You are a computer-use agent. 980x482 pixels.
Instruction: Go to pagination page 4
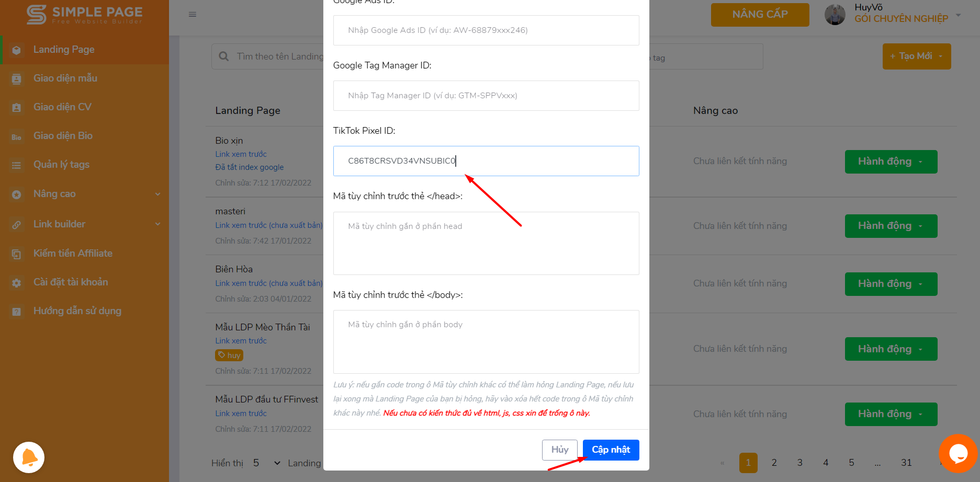(x=826, y=463)
